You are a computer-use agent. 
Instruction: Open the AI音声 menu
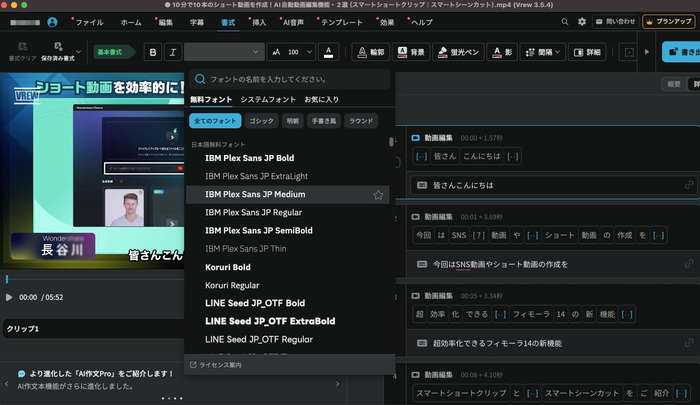(x=293, y=22)
